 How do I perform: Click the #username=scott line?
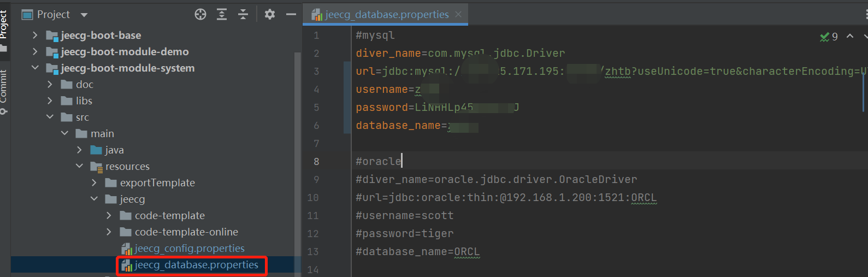pos(405,216)
